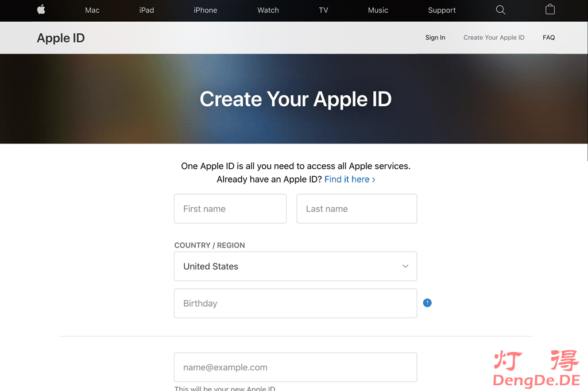
Task: Click TV in the navigation bar
Action: click(323, 10)
